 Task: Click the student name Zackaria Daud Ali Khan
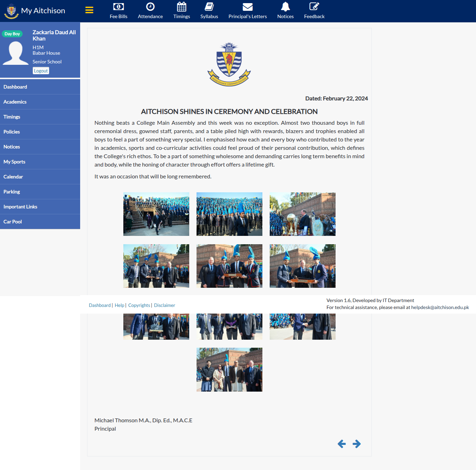coord(54,36)
